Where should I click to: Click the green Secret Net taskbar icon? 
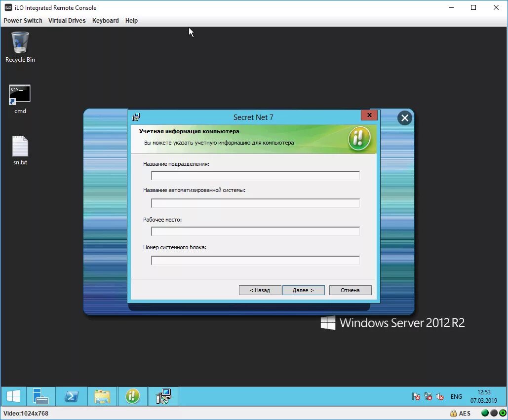(x=132, y=396)
